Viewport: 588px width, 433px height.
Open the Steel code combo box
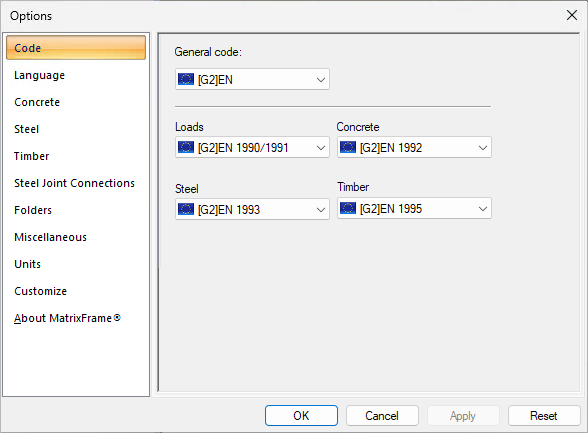click(x=252, y=209)
